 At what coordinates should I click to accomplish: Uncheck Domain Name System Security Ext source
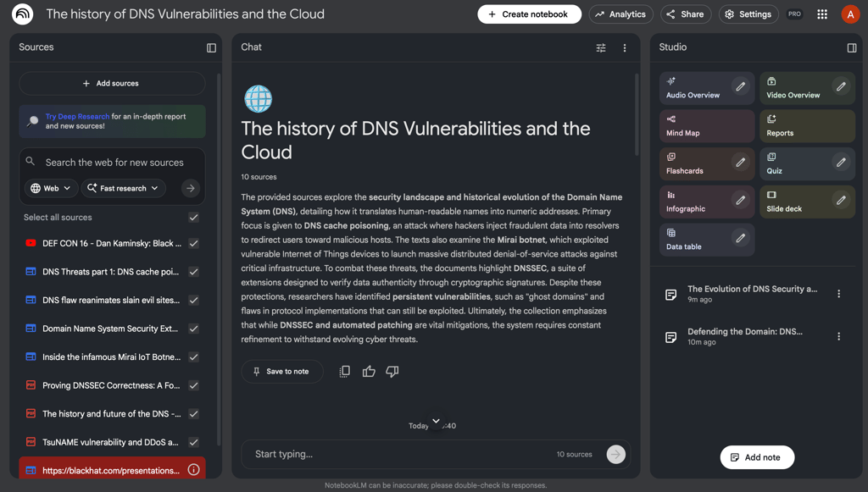pos(194,329)
